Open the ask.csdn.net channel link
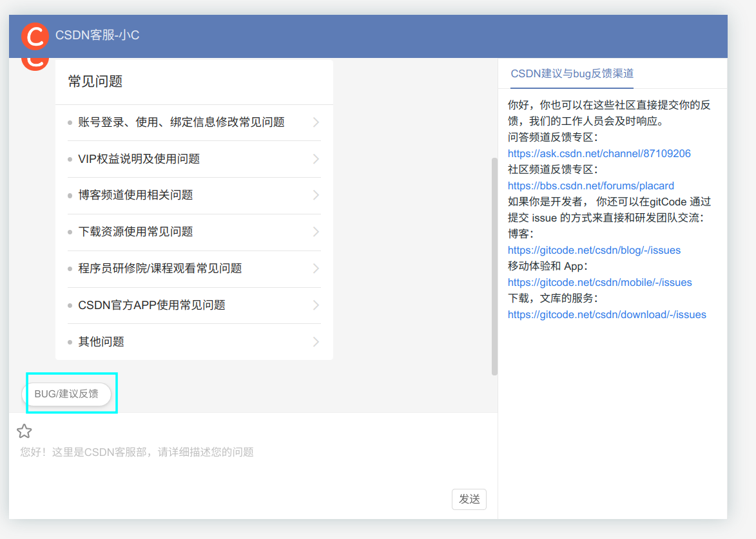This screenshot has height=539, width=756. click(599, 154)
